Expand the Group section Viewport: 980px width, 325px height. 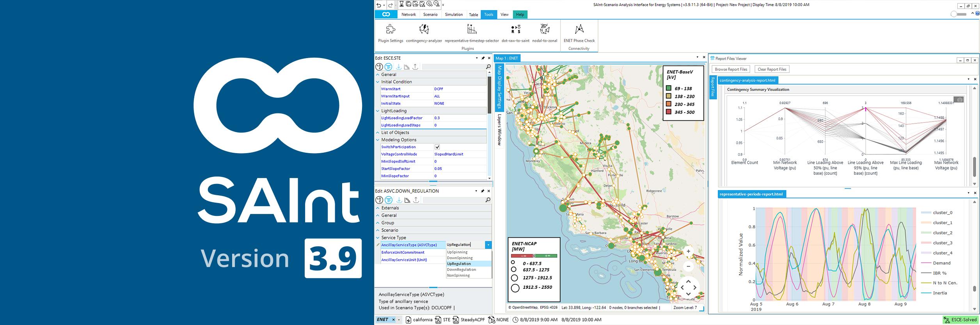point(378,223)
